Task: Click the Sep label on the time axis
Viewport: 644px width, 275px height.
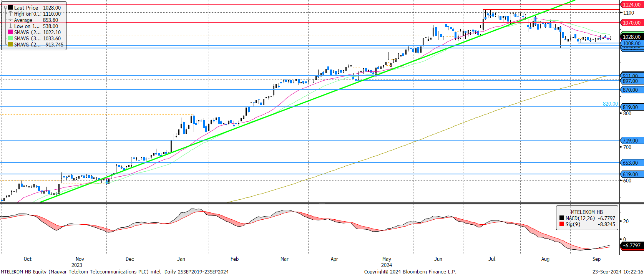Action: pos(596,259)
